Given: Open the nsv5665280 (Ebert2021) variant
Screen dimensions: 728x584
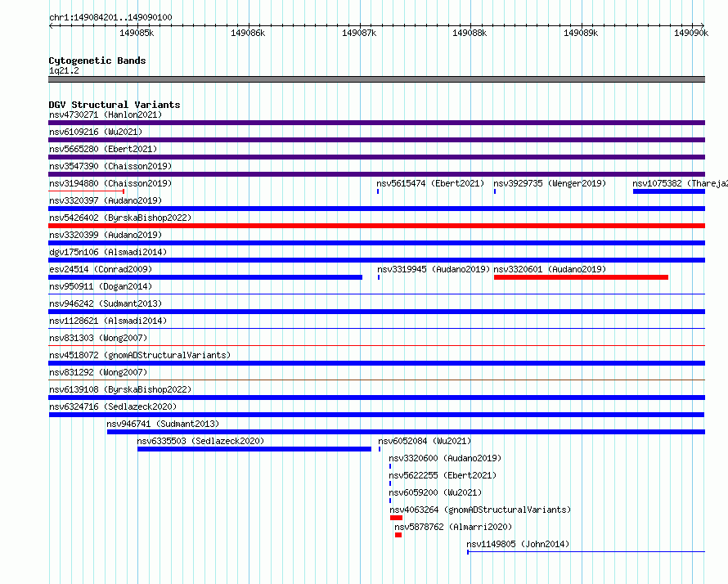Looking at the screenshot, I should [103, 149].
